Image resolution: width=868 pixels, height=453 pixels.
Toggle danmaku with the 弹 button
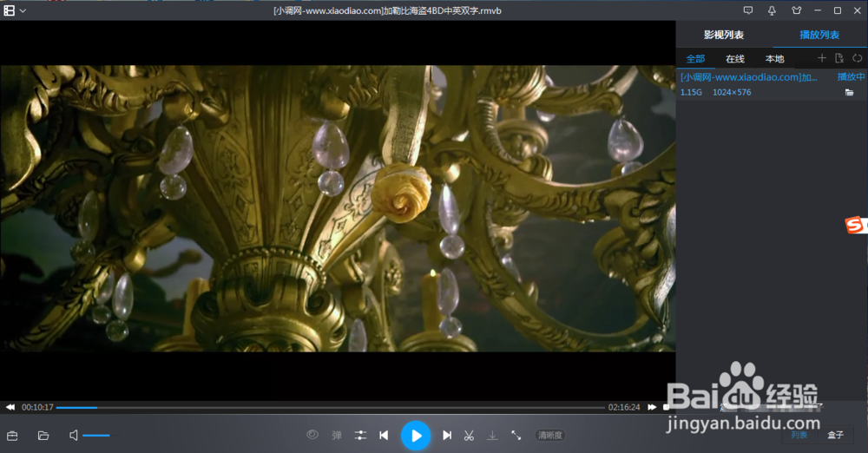(x=337, y=436)
